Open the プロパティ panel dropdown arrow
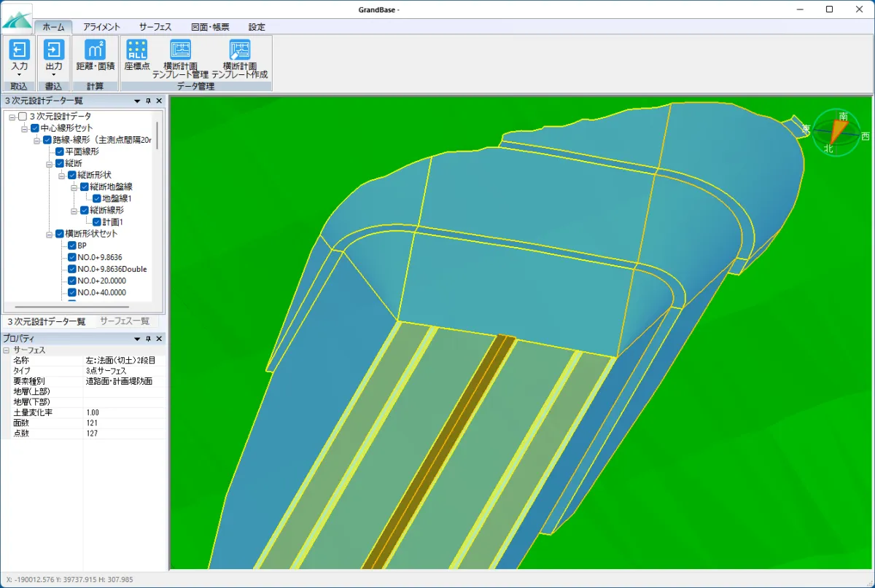Screen dimensions: 875x588 [x=136, y=339]
